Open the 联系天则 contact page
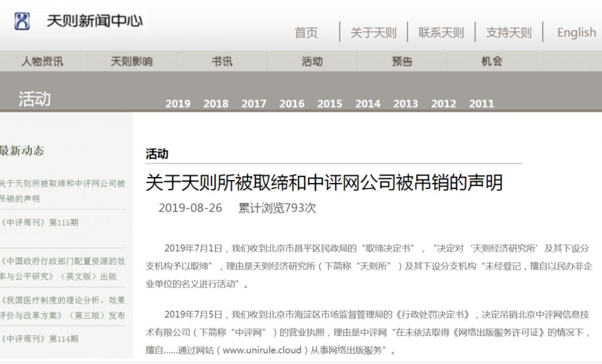 (441, 33)
